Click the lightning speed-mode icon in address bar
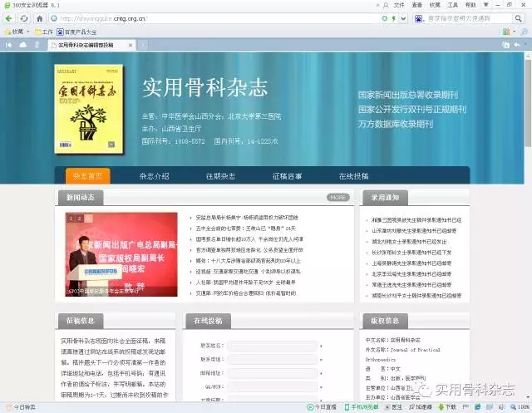Screen dimensions: 532x413 [393, 18]
